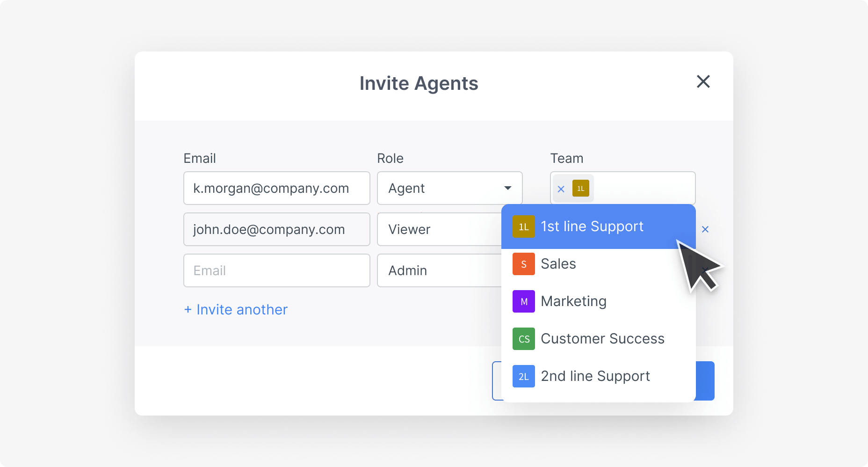Click the gold 1L badge in the Team field
The height and width of the screenshot is (467, 868).
(x=580, y=189)
